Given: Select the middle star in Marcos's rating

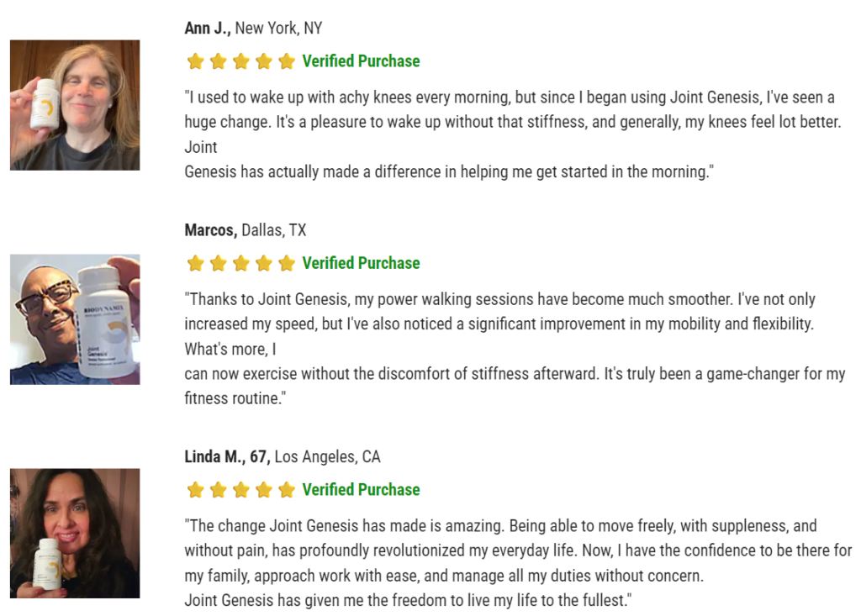Looking at the screenshot, I should coord(241,264).
